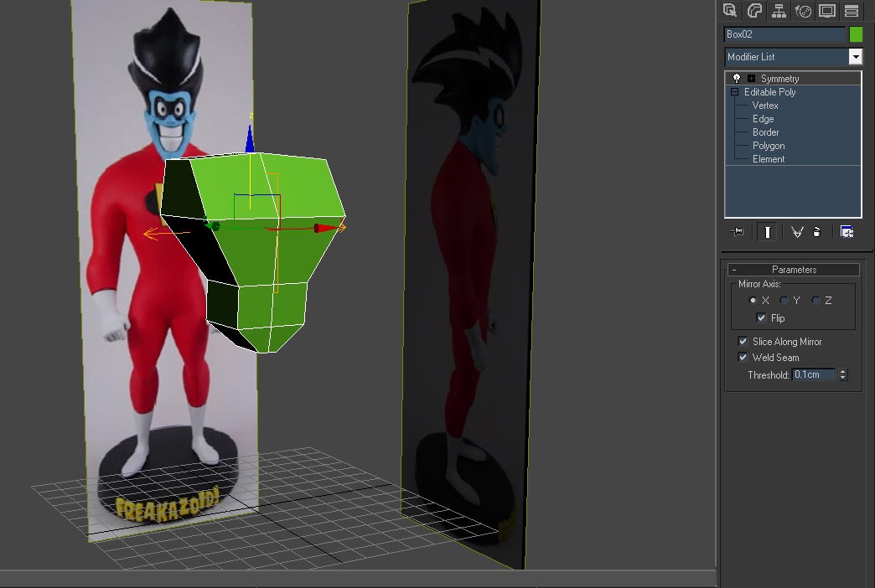Click the Box02 object name field
This screenshot has height=588, width=875.
784,34
